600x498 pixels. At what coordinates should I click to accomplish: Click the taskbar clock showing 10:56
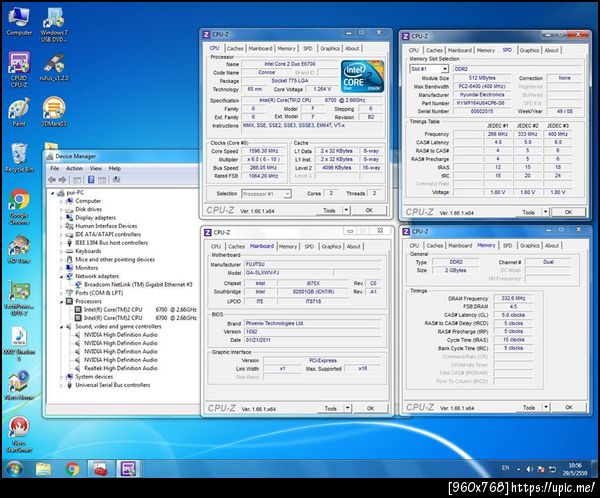pos(575,469)
